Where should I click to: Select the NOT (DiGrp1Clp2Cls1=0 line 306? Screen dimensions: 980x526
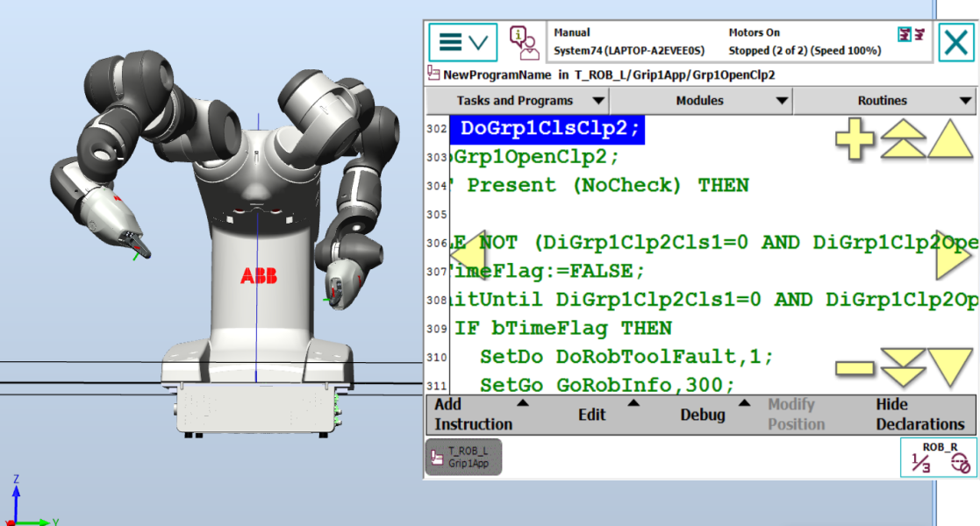coord(712,242)
